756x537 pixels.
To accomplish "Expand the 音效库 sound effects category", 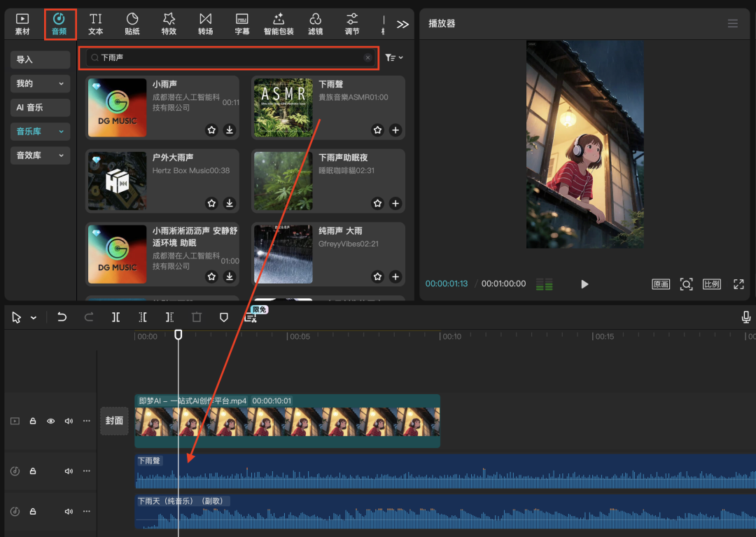I will pos(41,155).
